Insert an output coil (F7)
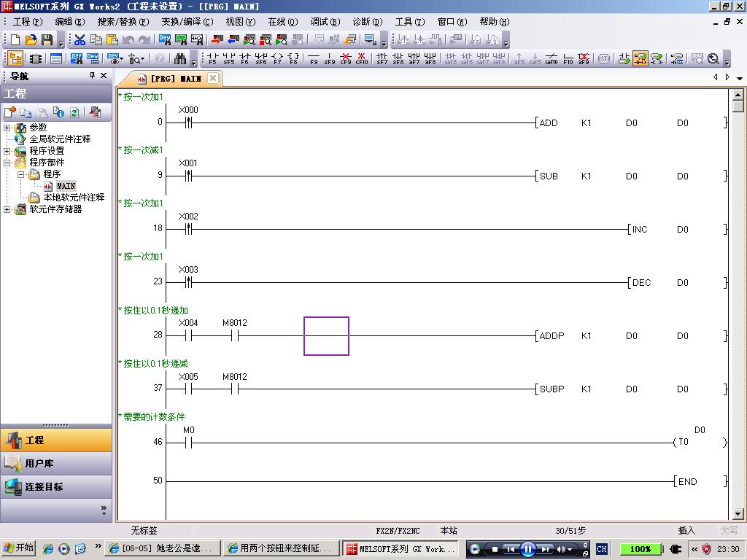The width and height of the screenshot is (747, 560). click(277, 59)
